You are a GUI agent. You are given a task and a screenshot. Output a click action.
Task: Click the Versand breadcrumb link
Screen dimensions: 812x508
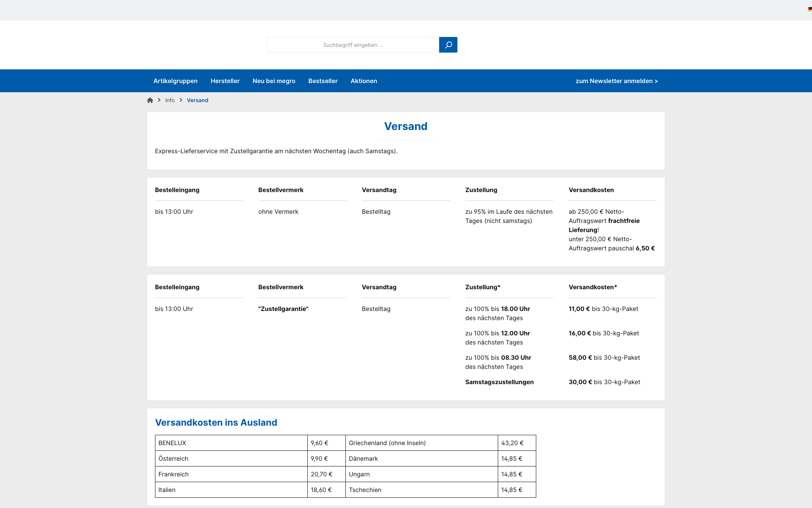[197, 100]
